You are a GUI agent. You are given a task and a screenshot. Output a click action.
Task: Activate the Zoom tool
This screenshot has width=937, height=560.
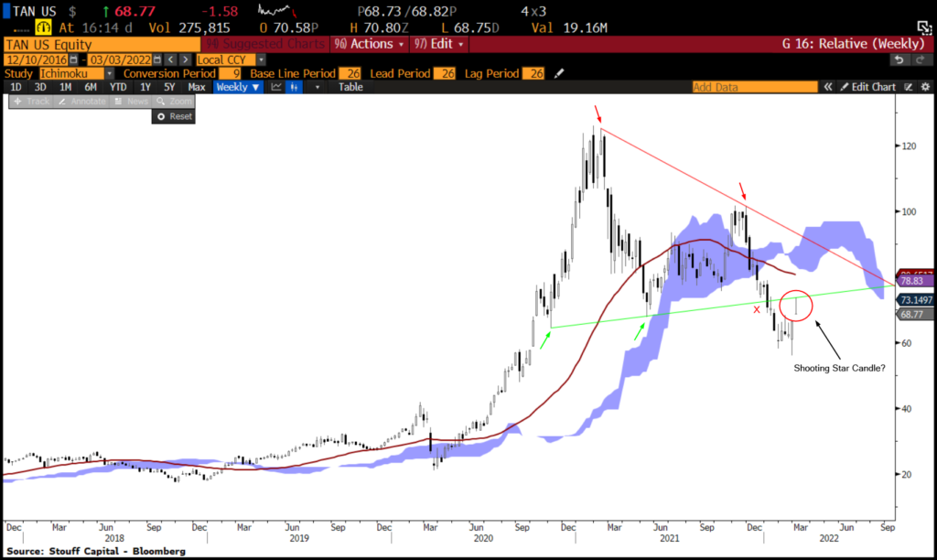coord(174,102)
